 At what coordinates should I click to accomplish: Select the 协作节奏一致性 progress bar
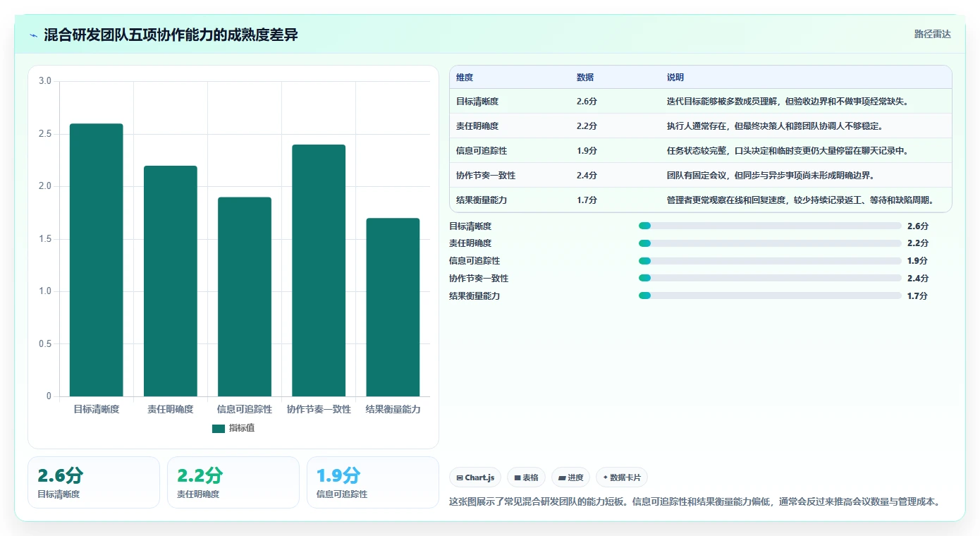pyautogui.click(x=770, y=278)
